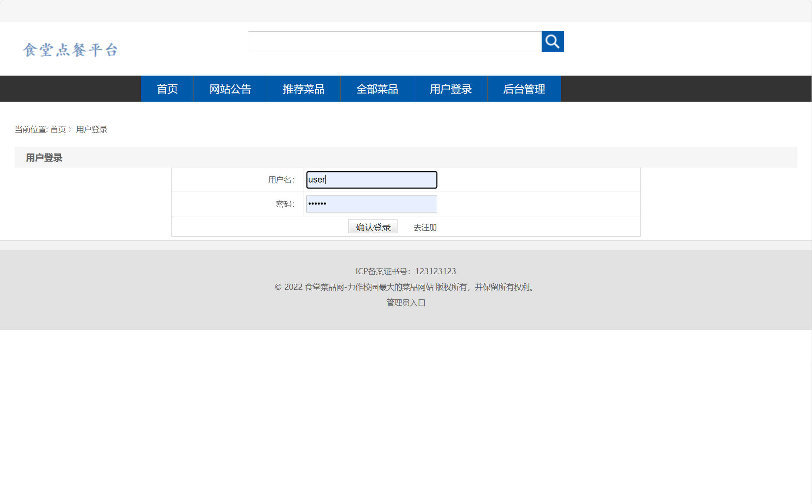
Task: Click the search magnifier icon
Action: (552, 41)
